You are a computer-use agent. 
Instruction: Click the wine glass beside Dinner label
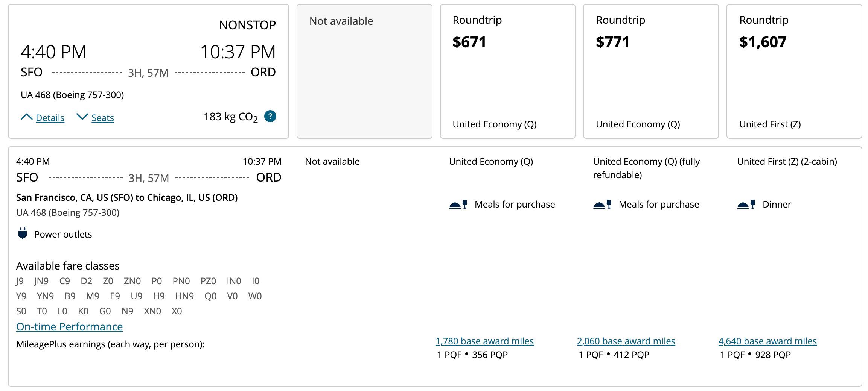point(753,203)
